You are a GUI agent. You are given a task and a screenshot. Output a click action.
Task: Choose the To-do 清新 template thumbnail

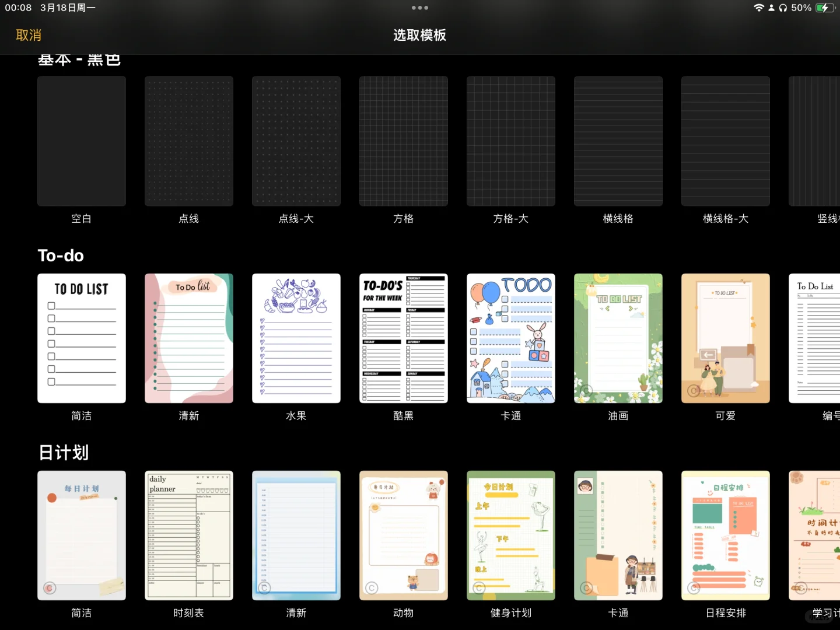(189, 338)
